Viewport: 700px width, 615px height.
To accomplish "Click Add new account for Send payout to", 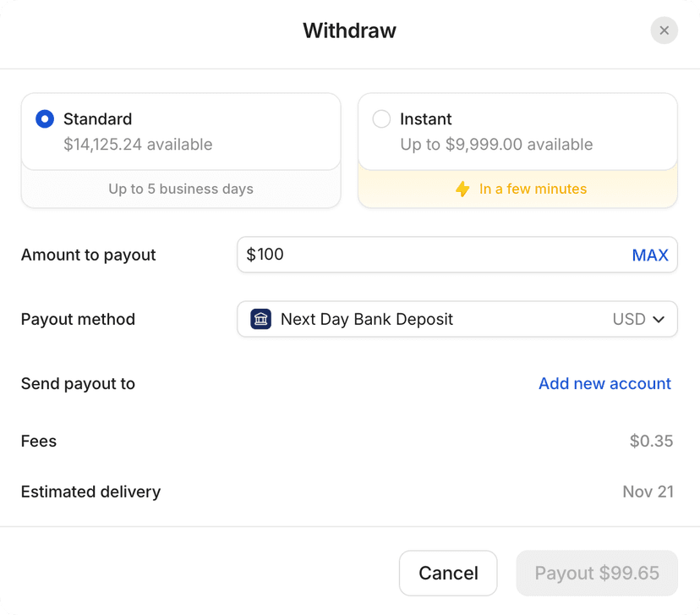I will [604, 383].
